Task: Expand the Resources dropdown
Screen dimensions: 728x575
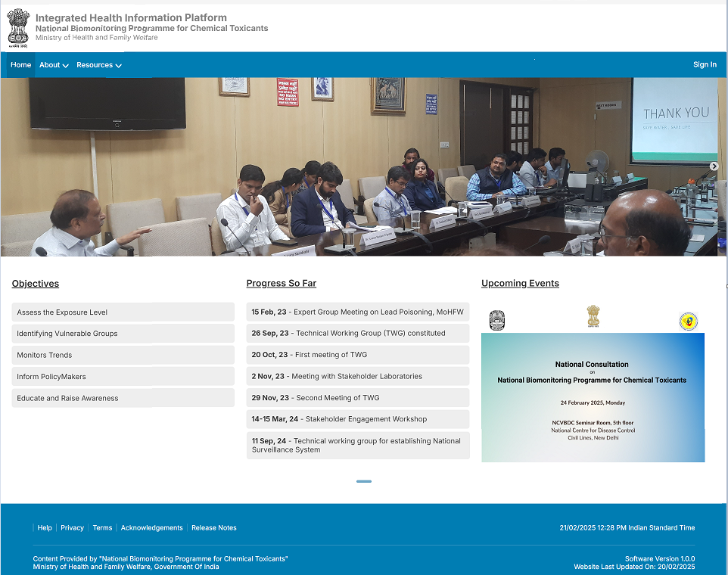Action: (x=95, y=65)
